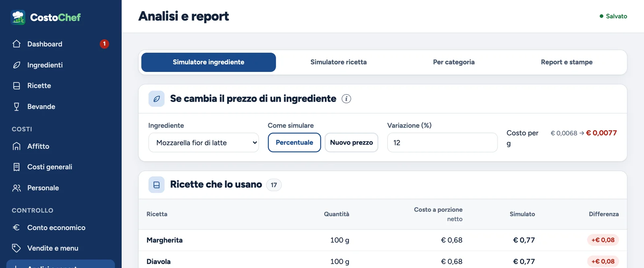This screenshot has height=268, width=644.
Task: Switch to the Simulatore ricetta tab
Action: 339,62
